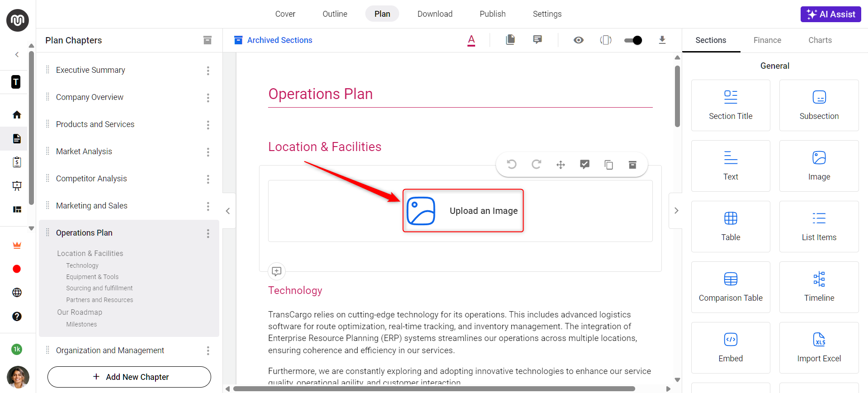Toggle the preview eye icon

pyautogui.click(x=578, y=40)
